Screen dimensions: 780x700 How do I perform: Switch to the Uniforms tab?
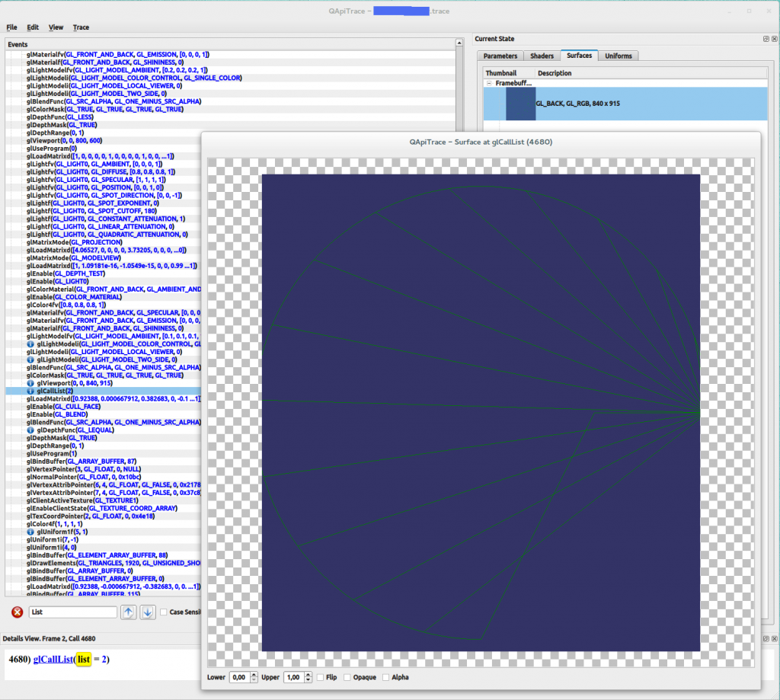click(618, 55)
